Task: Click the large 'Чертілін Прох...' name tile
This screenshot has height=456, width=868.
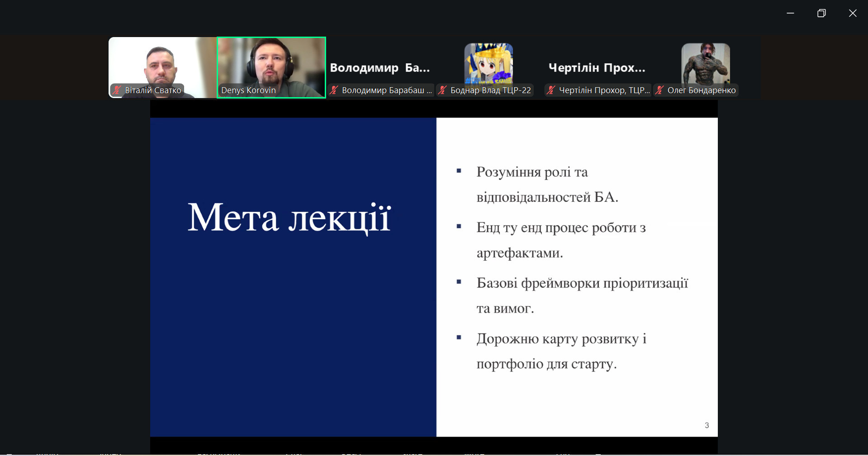Action: point(597,68)
